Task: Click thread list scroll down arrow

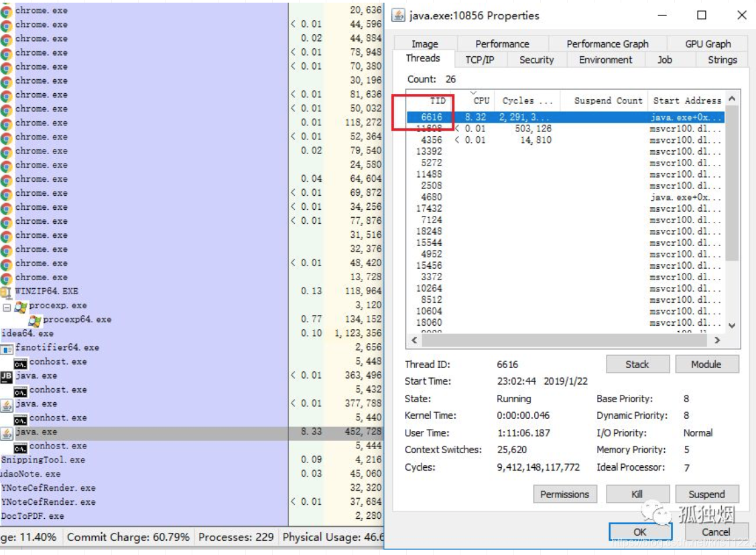Action: 732,326
